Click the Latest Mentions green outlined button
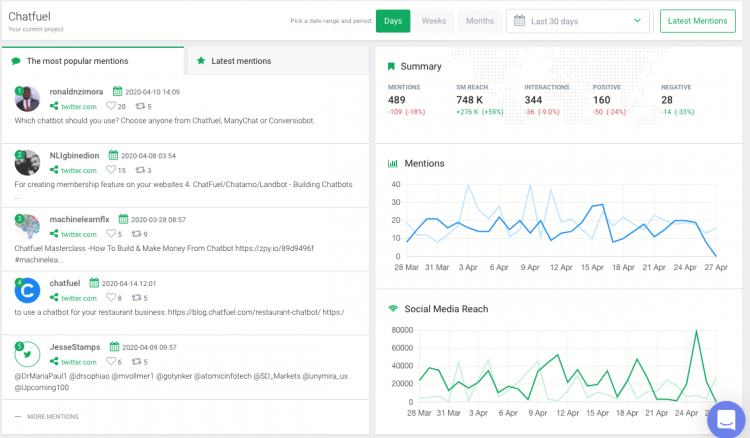 697,21
